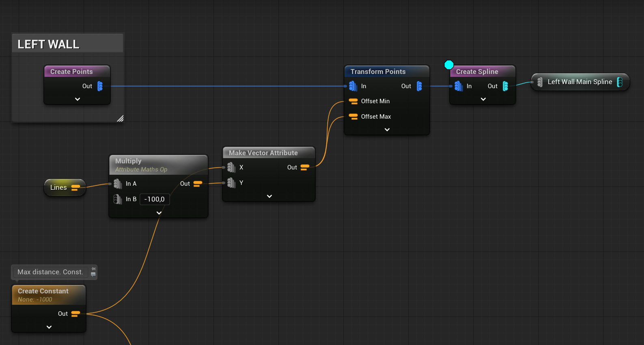Click the Transform Points In pin
Image resolution: width=644 pixels, height=345 pixels.
click(x=353, y=86)
